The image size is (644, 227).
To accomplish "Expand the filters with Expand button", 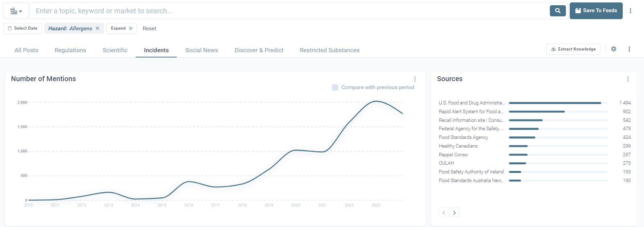I will point(122,28).
